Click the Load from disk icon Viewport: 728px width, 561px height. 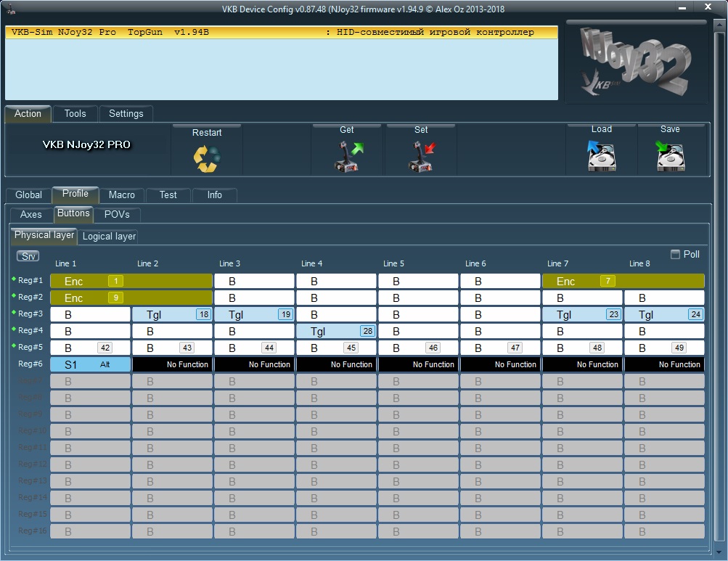tap(601, 156)
